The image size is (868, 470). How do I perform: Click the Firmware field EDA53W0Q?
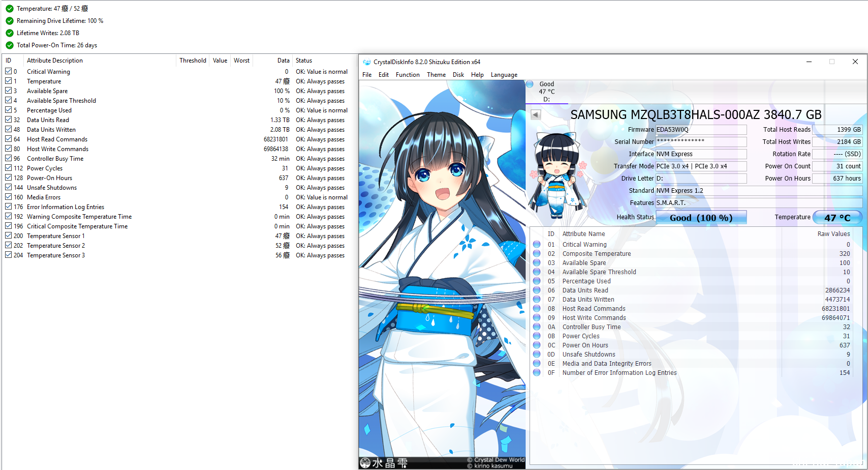(x=701, y=130)
